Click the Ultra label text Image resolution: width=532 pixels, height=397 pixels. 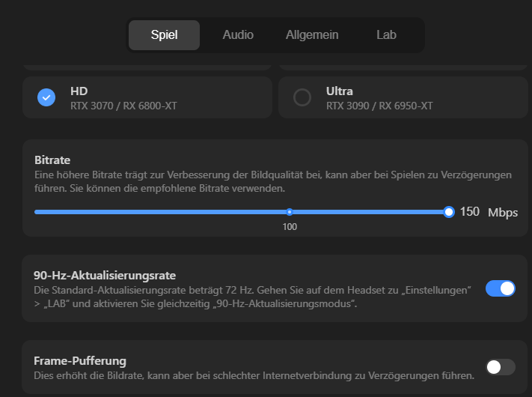(339, 91)
